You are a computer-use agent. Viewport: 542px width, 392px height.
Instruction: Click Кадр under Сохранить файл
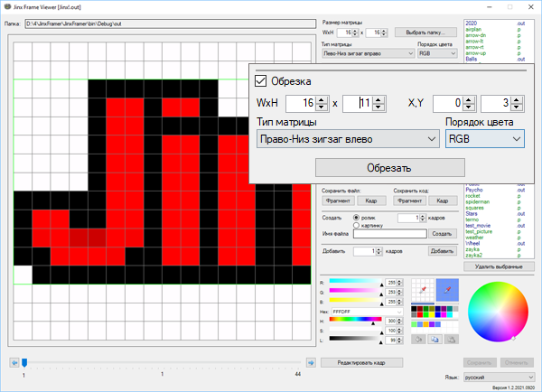371,201
